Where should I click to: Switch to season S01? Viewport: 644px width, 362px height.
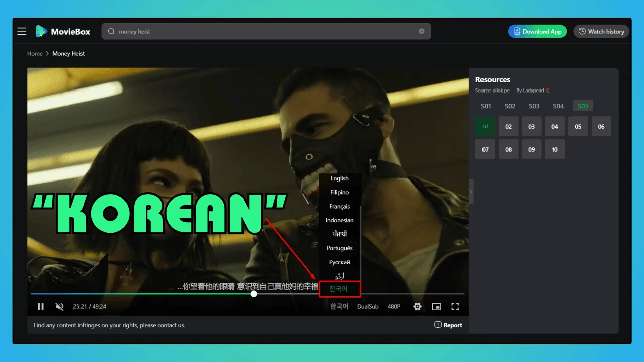(486, 106)
